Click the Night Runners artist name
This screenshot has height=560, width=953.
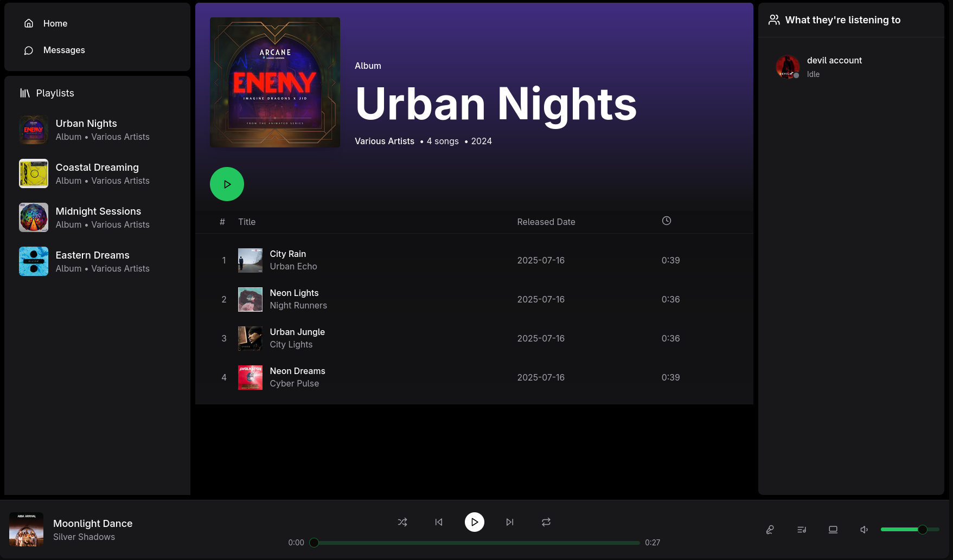[x=298, y=306]
